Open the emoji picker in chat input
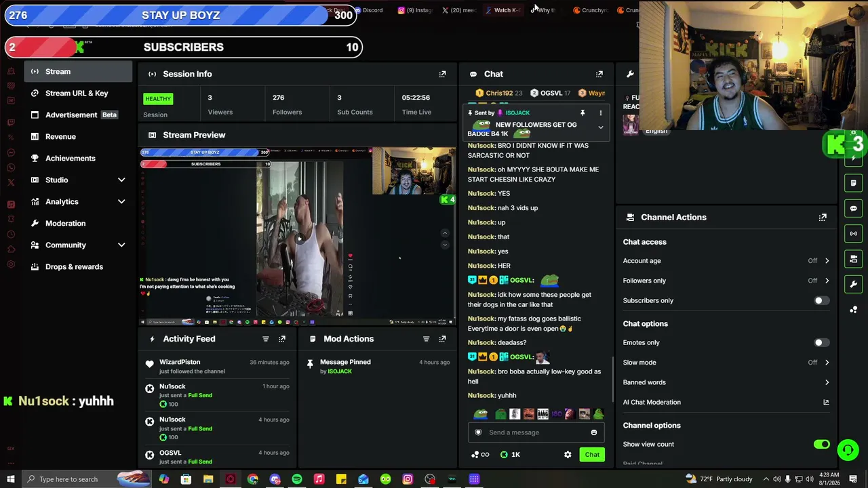This screenshot has width=868, height=488. click(x=594, y=432)
